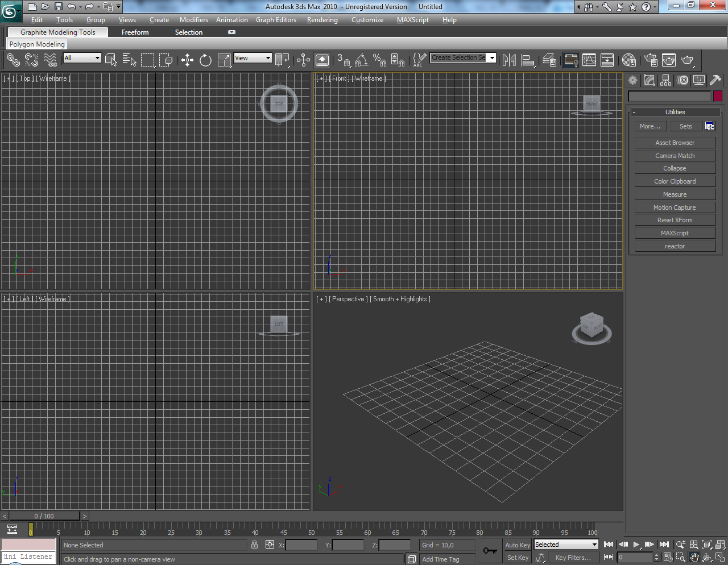Screen dimensions: 728x565
Task: Toggle Auto Key mode
Action: click(x=518, y=545)
